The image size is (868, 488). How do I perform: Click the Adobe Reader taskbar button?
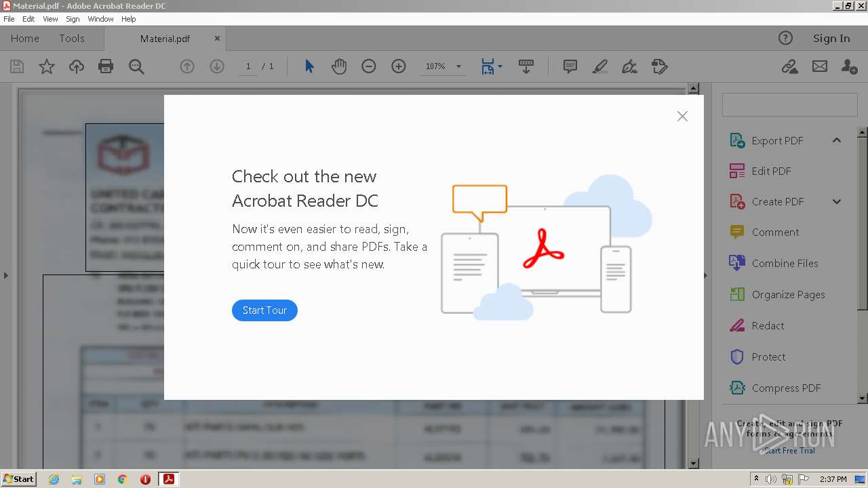169,479
